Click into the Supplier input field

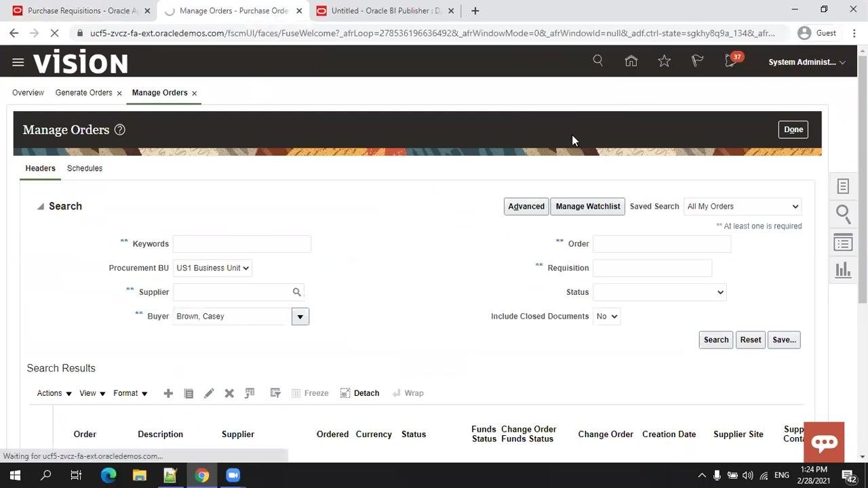pyautogui.click(x=232, y=292)
